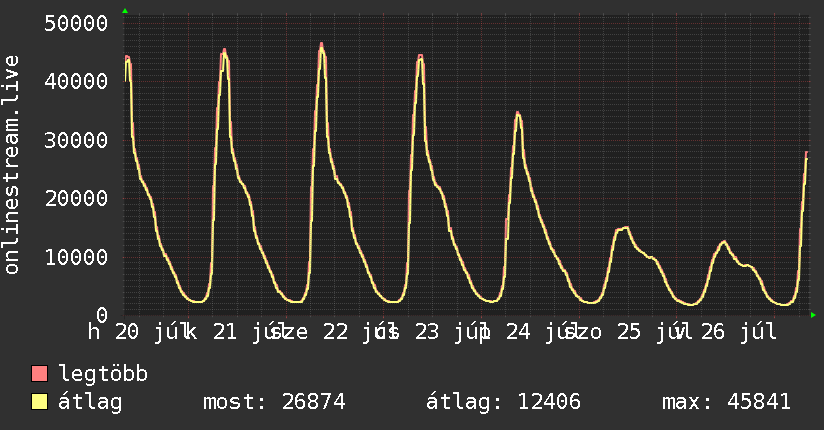Click the green arrow at x-axis end

[813, 315]
